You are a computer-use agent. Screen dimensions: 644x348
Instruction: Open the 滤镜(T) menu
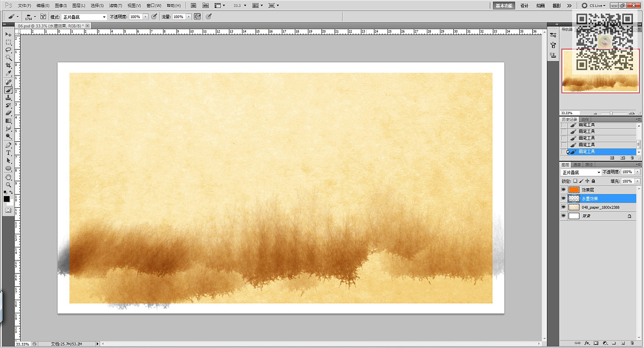click(x=116, y=6)
